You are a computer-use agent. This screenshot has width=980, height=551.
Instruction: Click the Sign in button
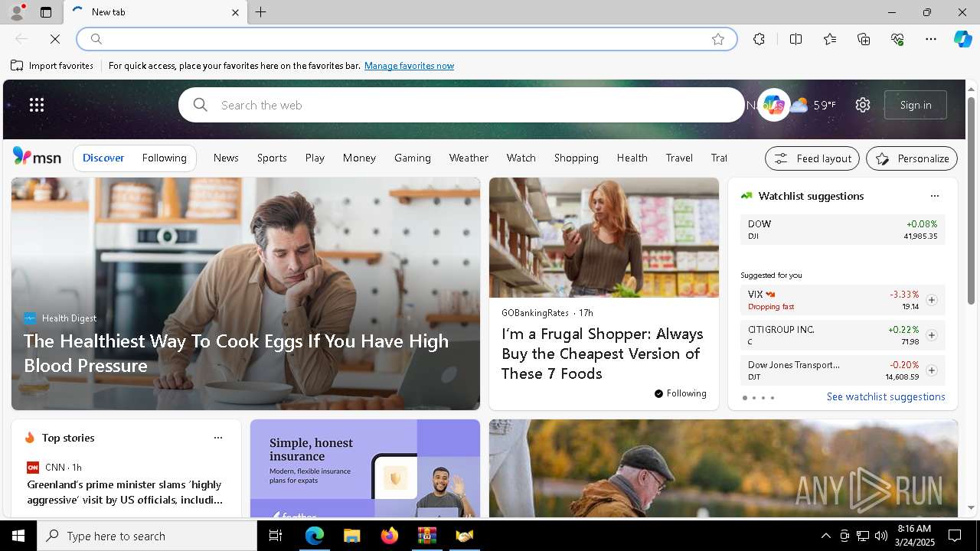click(916, 105)
